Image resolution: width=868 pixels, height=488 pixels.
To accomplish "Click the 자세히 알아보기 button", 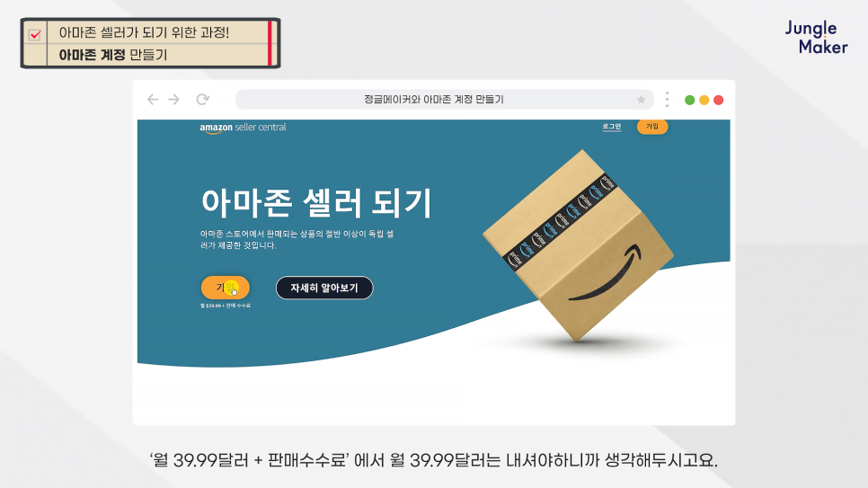I will [x=324, y=288].
